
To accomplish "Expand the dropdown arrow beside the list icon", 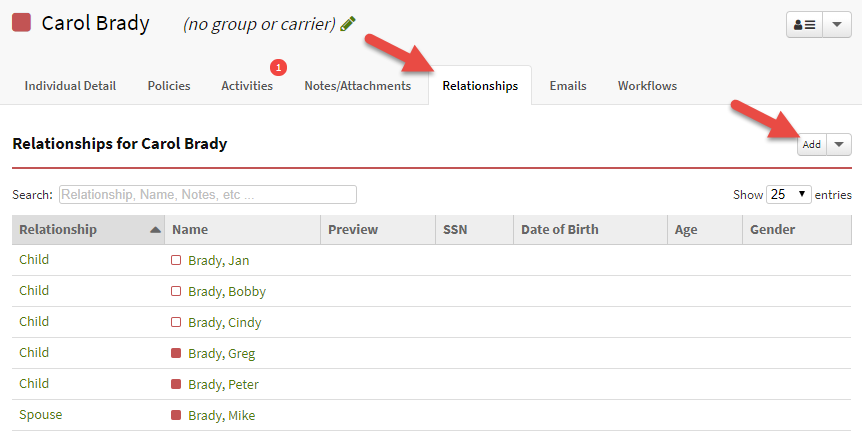I will (x=837, y=25).
